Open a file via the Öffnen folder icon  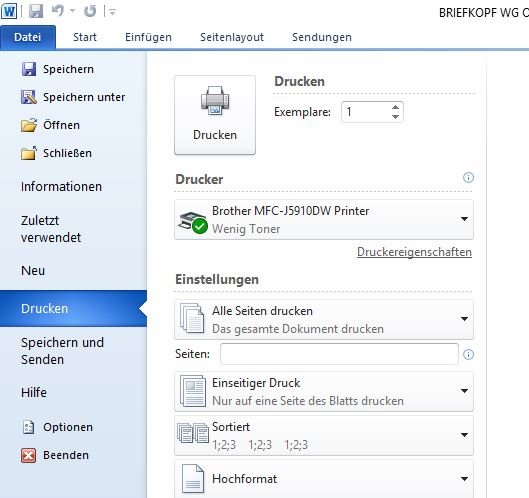pyautogui.click(x=29, y=125)
